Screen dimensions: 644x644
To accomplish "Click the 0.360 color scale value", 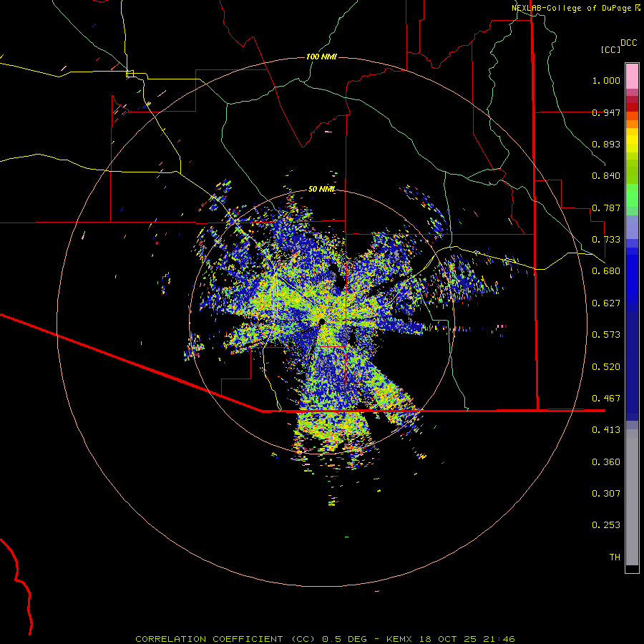I will coord(606,462).
